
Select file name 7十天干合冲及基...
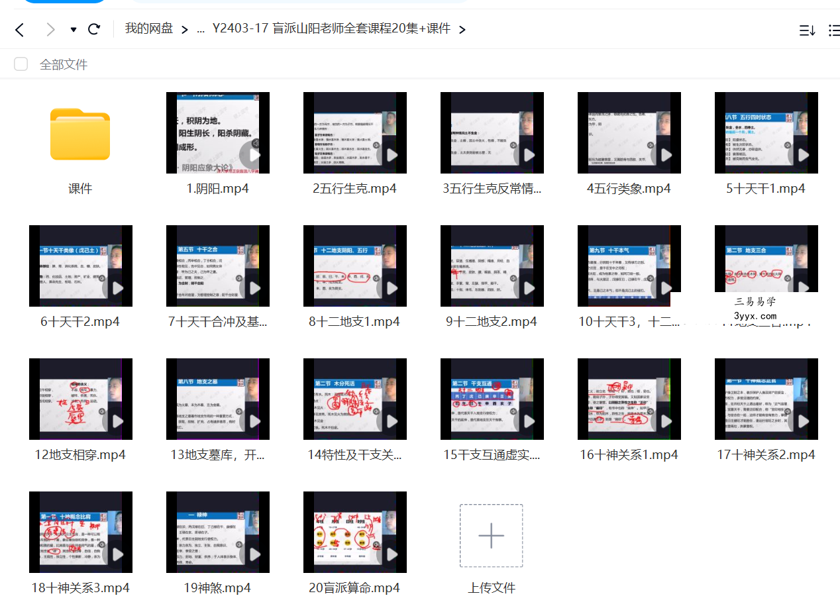pyautogui.click(x=218, y=322)
